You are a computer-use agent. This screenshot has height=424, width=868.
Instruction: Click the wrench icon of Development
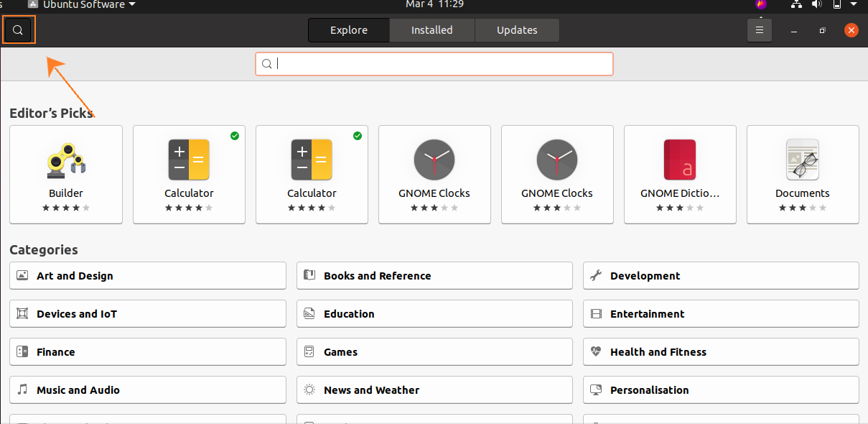tap(596, 275)
